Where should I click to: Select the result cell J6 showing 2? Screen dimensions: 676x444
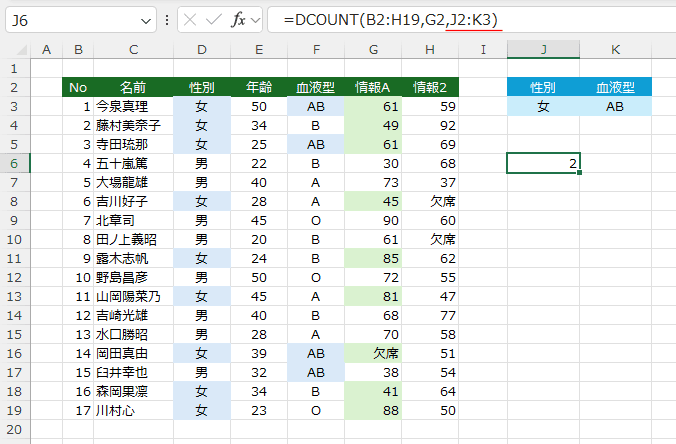[x=543, y=163]
